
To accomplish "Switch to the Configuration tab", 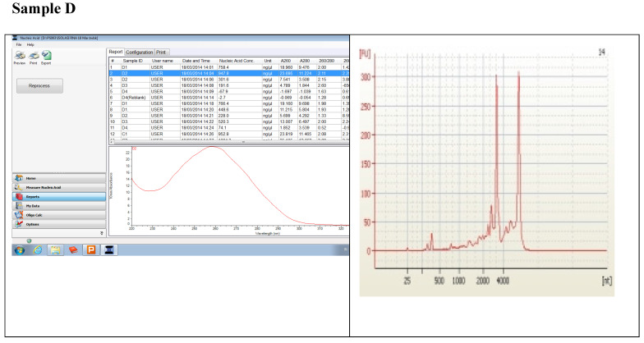I will 140,53.
